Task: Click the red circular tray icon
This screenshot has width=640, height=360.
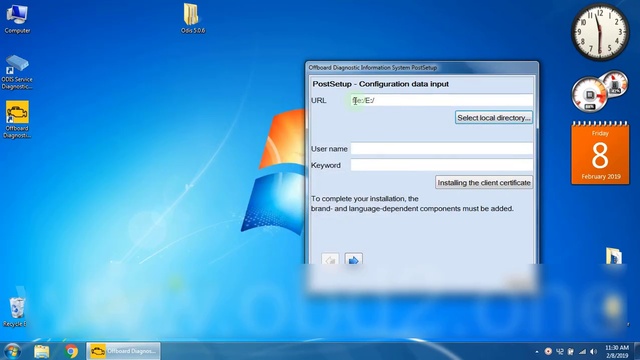Action: click(548, 351)
